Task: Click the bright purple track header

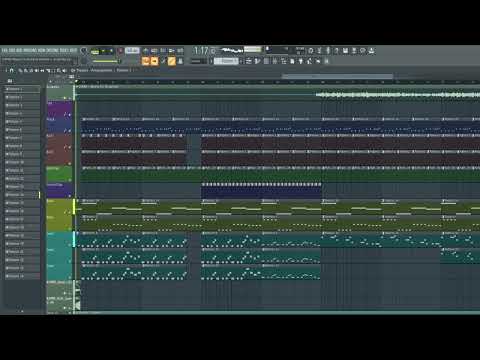Action: coord(59,109)
